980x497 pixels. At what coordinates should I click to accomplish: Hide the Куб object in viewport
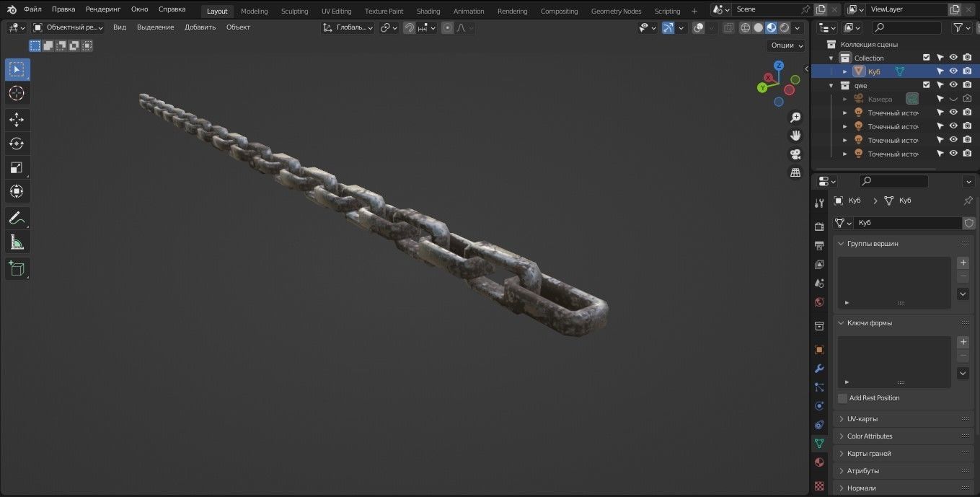coord(953,71)
